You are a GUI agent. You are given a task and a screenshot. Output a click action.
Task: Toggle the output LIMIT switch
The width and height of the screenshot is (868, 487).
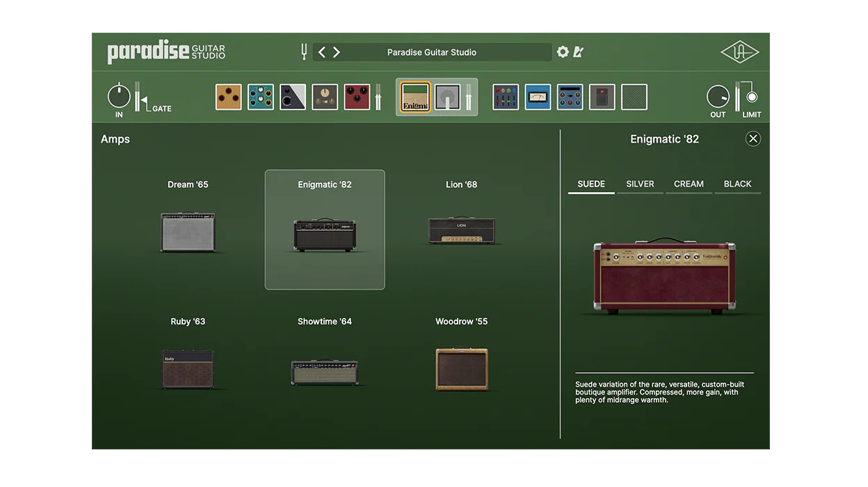tap(751, 97)
